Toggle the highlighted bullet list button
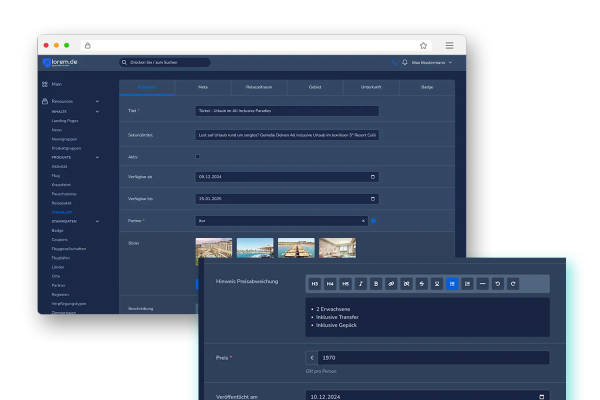Viewport: 600px width, 400px height. 453,284
